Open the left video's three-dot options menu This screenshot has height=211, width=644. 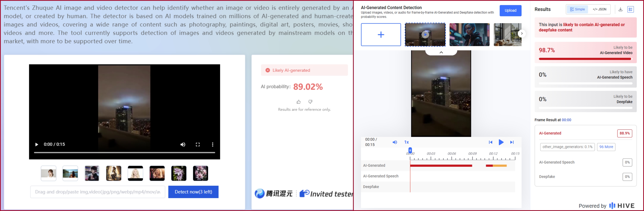pyautogui.click(x=212, y=144)
